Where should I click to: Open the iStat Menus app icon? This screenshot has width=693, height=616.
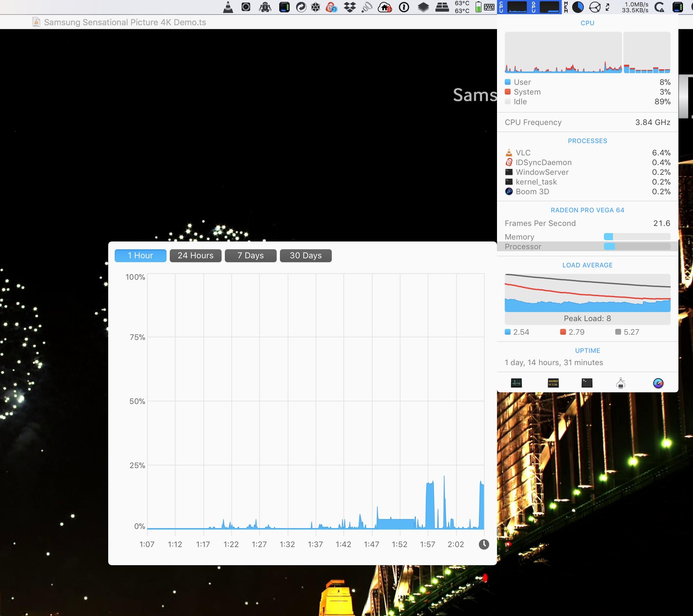[x=658, y=383]
